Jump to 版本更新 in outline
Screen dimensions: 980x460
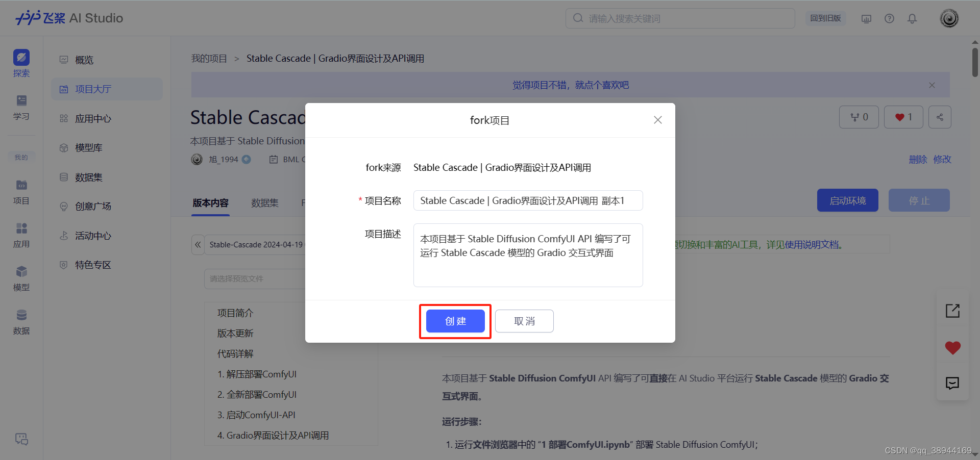tap(235, 334)
